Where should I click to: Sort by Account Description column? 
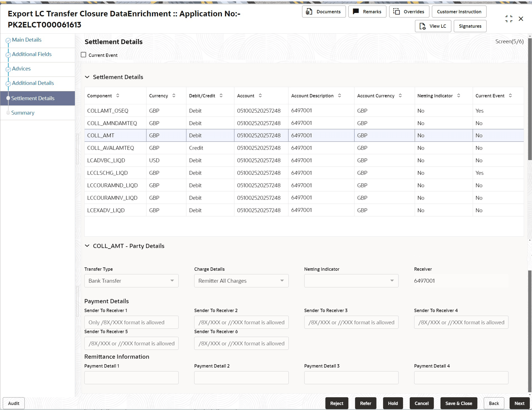click(339, 96)
